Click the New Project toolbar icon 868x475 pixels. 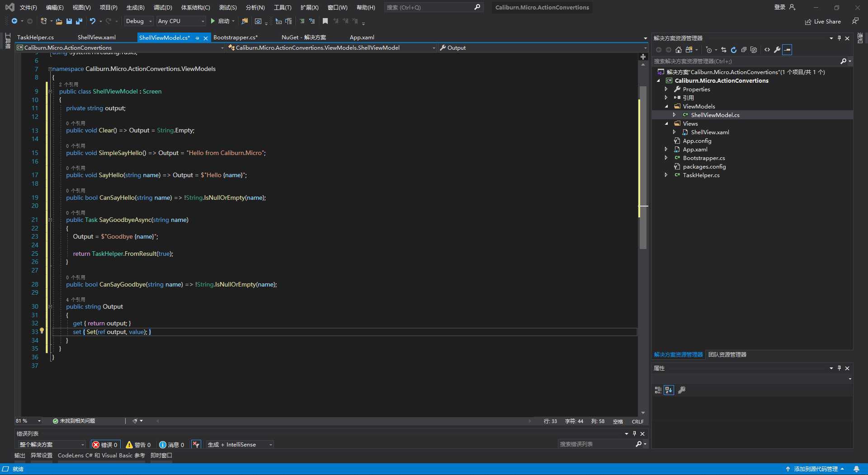pos(43,21)
